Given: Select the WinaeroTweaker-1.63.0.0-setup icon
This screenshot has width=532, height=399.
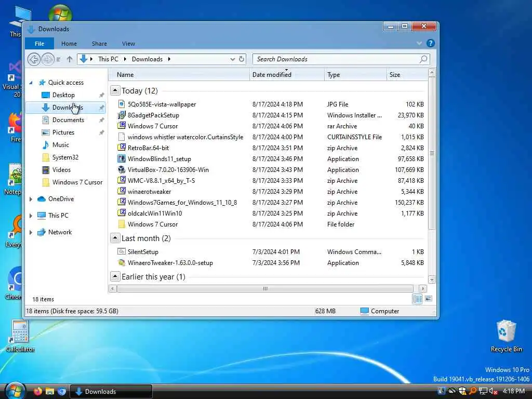Looking at the screenshot, I should coord(122,262).
